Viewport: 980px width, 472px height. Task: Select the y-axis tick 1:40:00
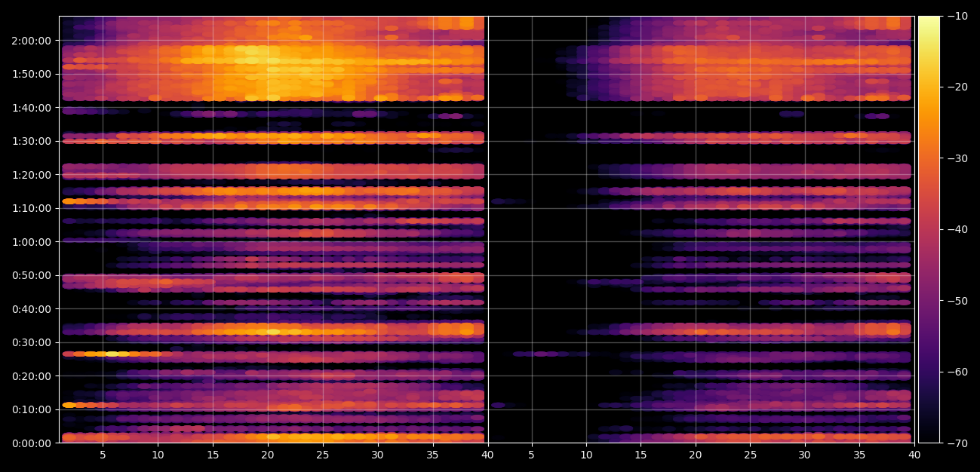32,108
